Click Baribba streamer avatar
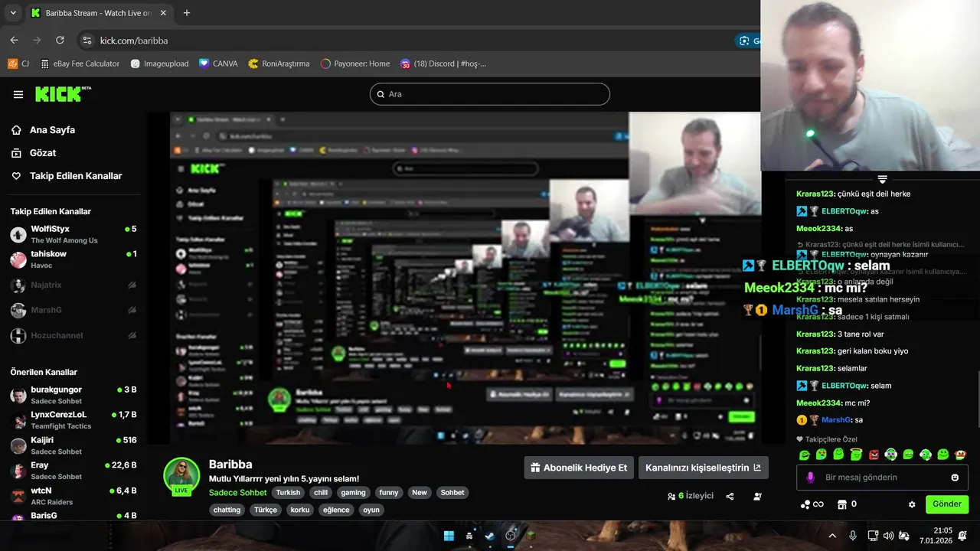The image size is (980, 551). click(x=181, y=475)
